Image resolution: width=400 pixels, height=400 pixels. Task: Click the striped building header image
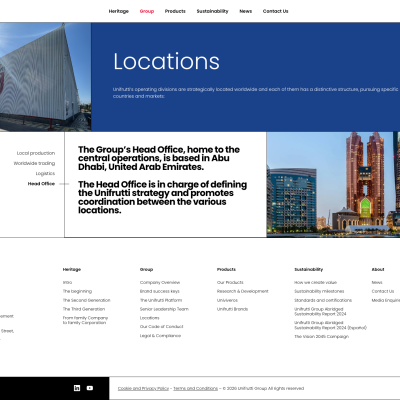(x=46, y=77)
